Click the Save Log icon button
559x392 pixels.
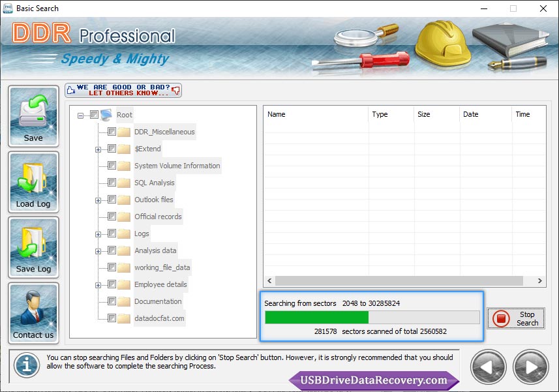coord(33,247)
